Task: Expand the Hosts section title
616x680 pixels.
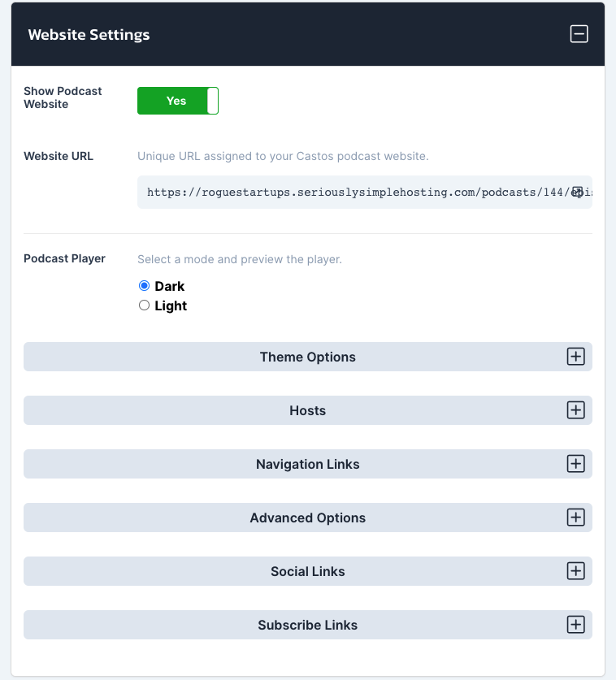Action: (307, 410)
